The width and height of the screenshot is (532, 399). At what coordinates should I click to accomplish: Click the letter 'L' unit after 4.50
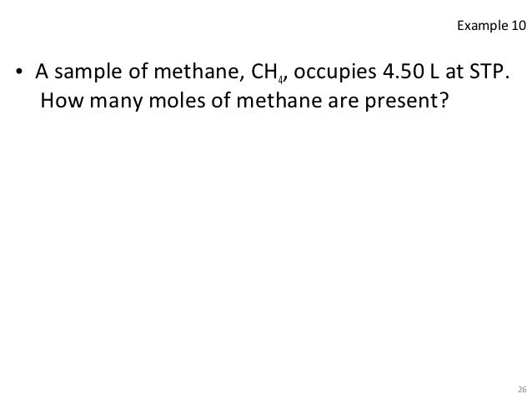tap(434, 72)
